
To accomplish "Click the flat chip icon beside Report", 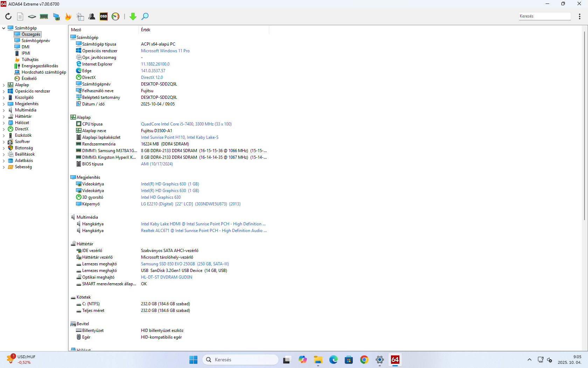I will point(32,16).
